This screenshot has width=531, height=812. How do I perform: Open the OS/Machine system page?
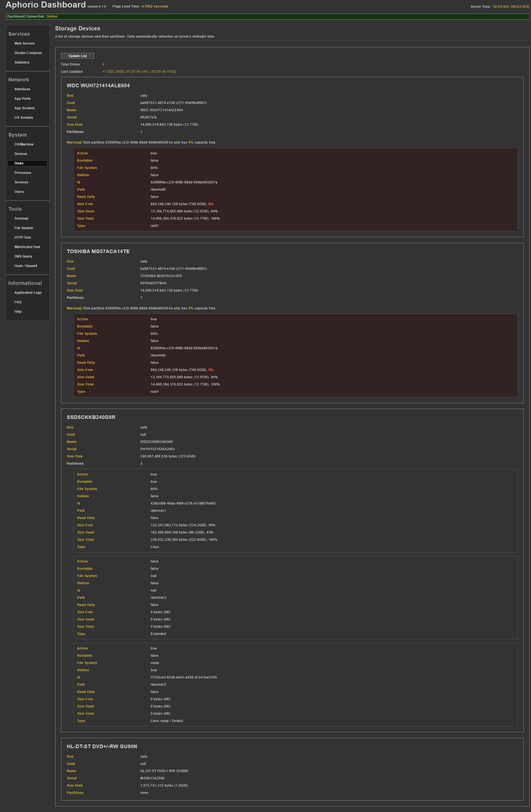[24, 145]
